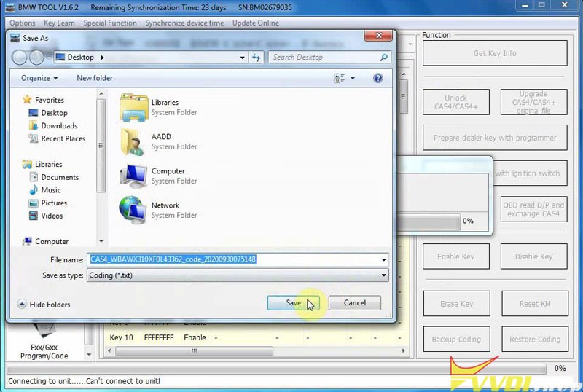Open the address bar history dropdown arrow
The height and width of the screenshot is (392, 583).
[243, 58]
